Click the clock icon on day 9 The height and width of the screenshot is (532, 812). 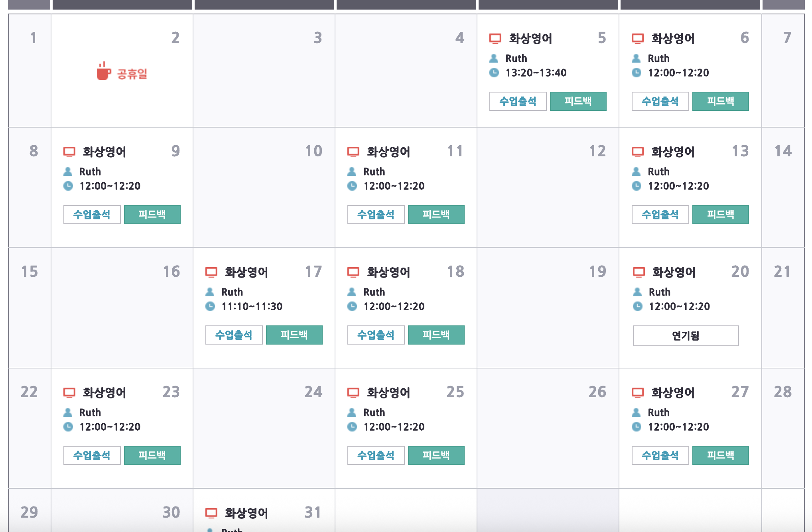tap(68, 186)
